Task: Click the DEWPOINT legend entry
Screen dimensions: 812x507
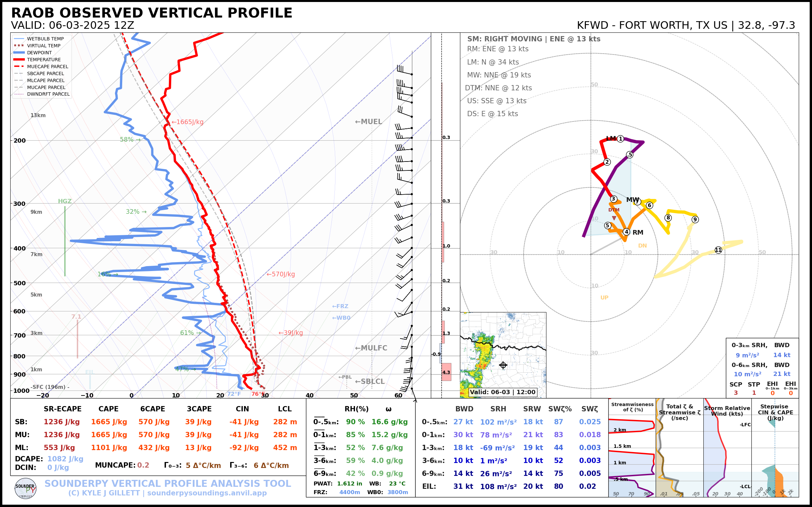Action: pos(39,53)
